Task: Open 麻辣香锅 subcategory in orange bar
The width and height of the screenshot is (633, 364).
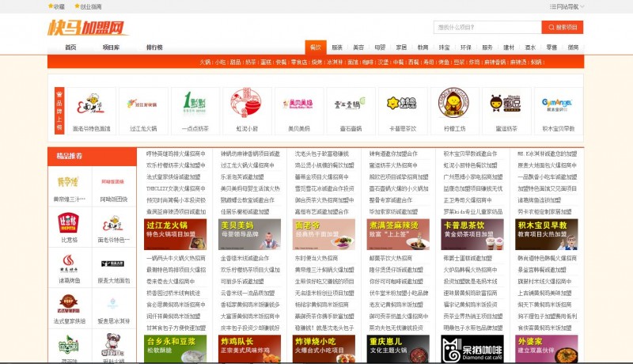Action: [x=495, y=63]
